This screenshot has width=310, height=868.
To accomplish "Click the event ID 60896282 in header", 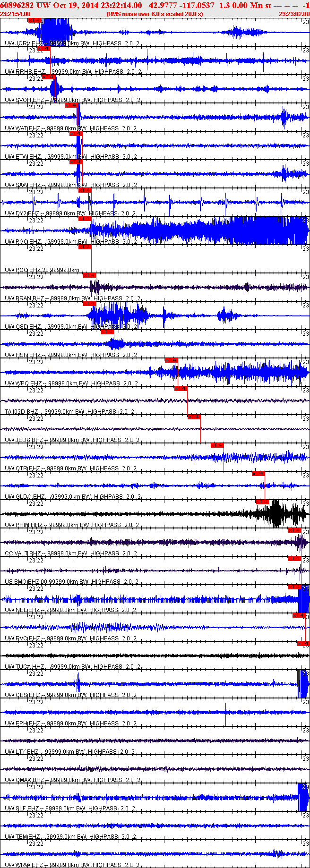I will (x=17, y=5).
